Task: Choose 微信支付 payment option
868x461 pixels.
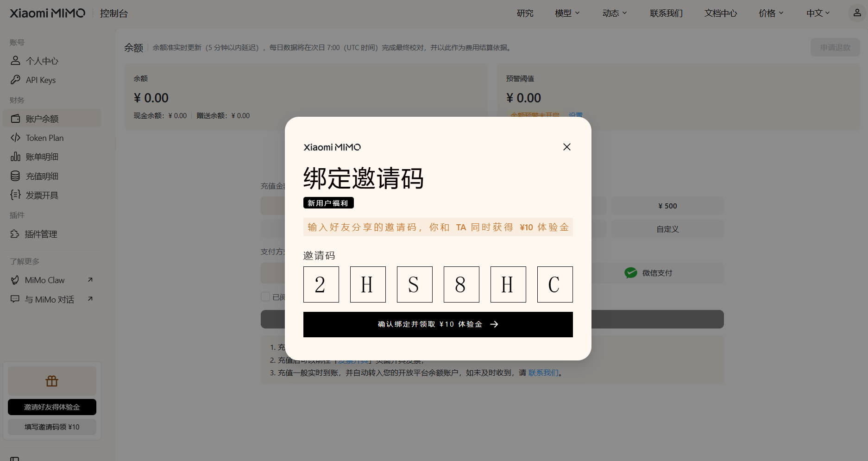Action: click(x=648, y=273)
